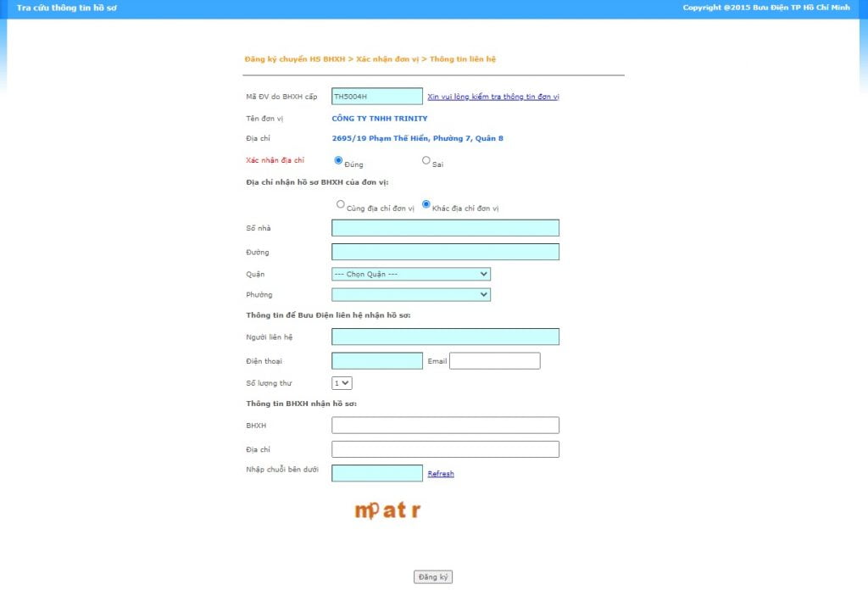Click the "Thông tin BHXH nhận hồ sơ:" heading
Image resolution: width=868 pixels, height=590 pixels.
tap(301, 404)
